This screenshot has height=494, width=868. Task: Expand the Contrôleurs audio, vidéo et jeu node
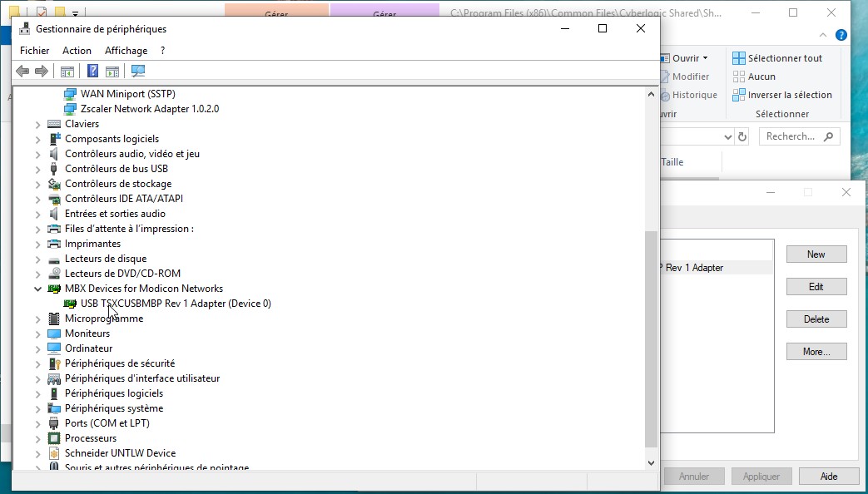(37, 155)
